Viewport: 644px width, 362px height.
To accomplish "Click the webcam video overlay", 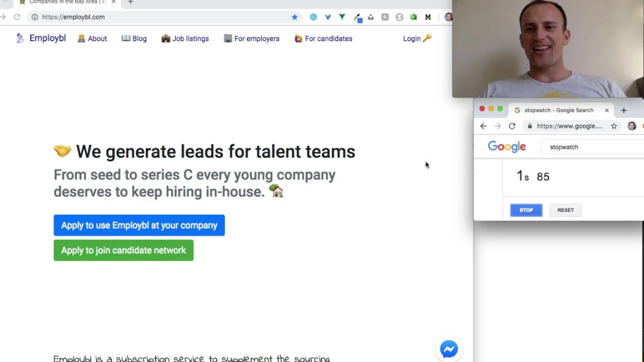I will click(x=548, y=49).
